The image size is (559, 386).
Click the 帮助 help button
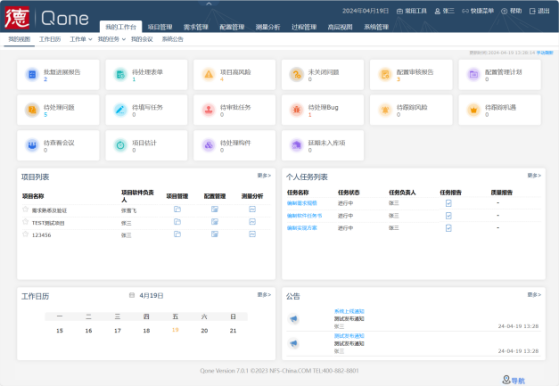511,11
